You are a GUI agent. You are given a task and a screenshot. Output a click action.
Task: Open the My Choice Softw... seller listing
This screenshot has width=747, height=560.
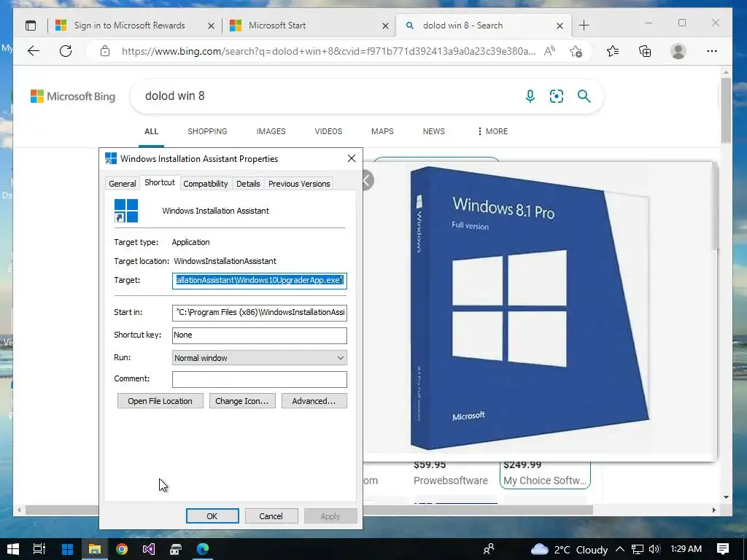point(545,481)
